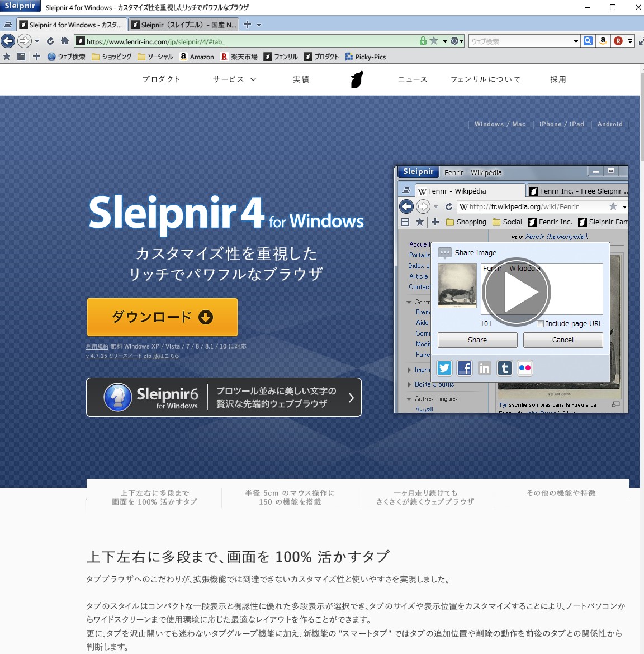Viewport: 644px width, 654px height.
Task: Select the 半径 5cm のマウス操作 feature tab
Action: [290, 497]
